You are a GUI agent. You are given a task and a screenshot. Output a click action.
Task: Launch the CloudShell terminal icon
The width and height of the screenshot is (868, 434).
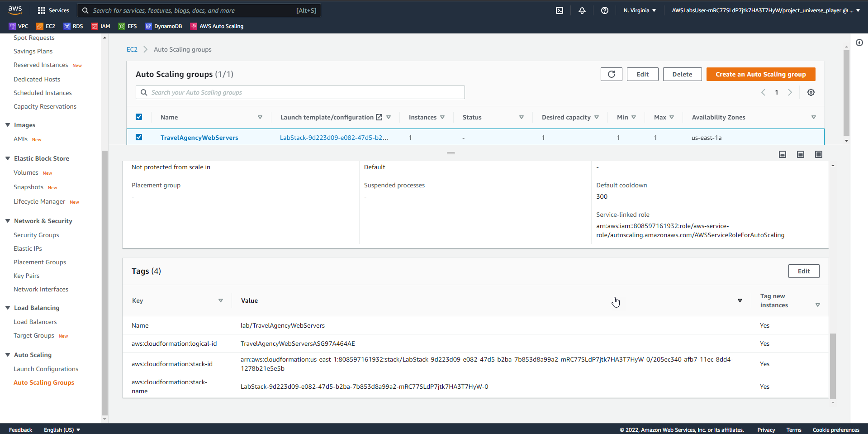560,10
